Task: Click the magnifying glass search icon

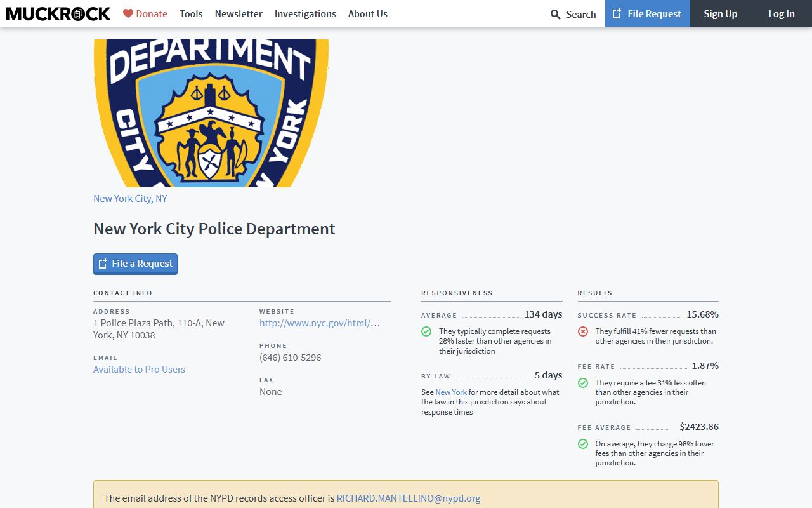Action: click(x=556, y=14)
